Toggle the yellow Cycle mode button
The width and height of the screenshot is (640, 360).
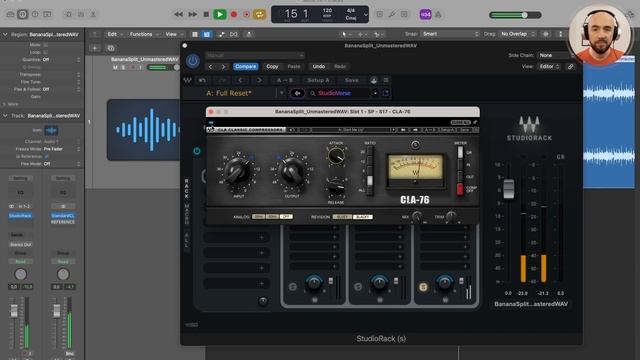tap(259, 14)
